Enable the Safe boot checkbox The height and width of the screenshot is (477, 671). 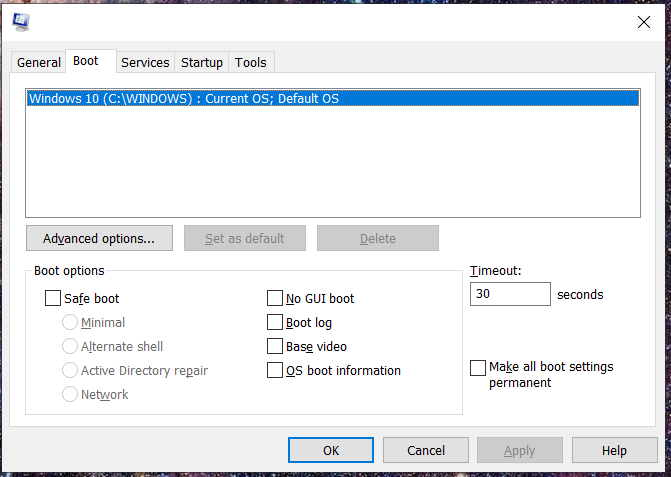click(x=53, y=298)
